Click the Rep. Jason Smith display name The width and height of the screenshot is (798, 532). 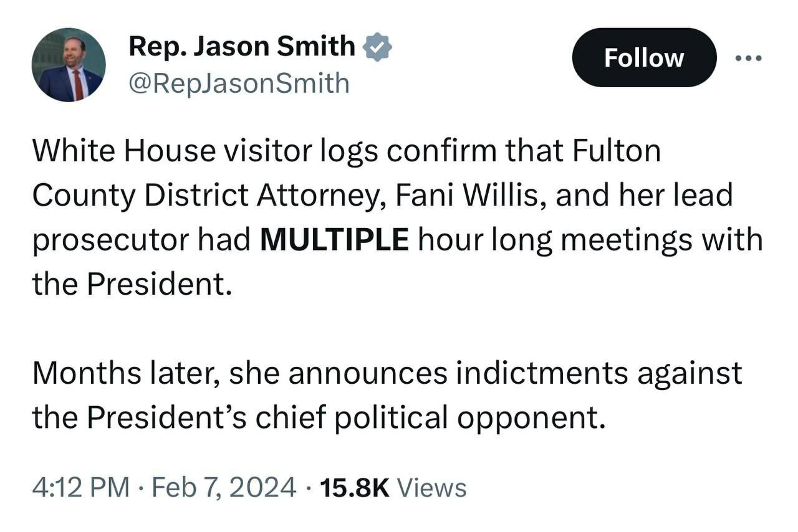[241, 47]
